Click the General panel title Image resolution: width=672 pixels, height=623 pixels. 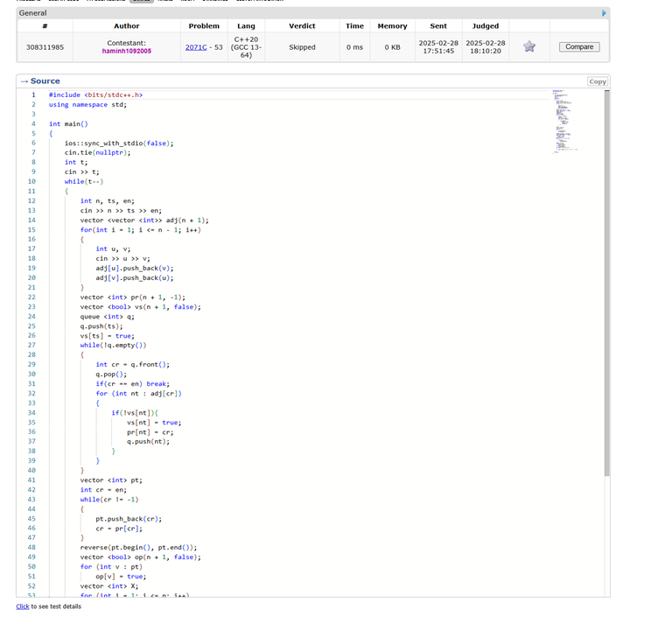click(33, 13)
